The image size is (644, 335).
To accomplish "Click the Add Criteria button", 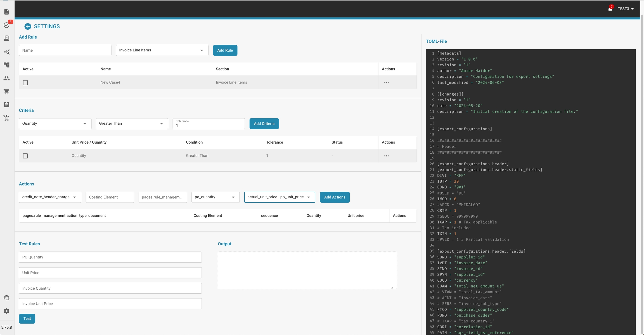I will [264, 124].
